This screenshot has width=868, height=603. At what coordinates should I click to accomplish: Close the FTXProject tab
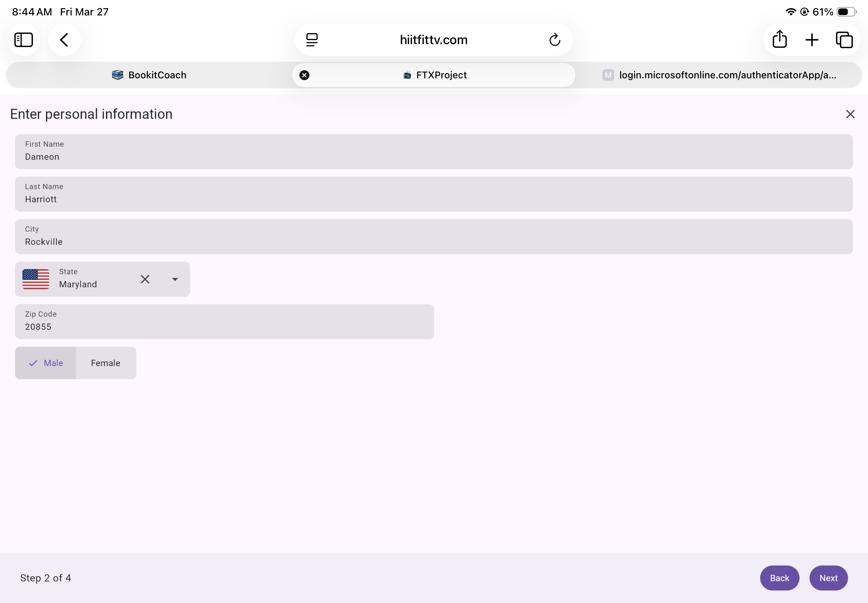304,75
